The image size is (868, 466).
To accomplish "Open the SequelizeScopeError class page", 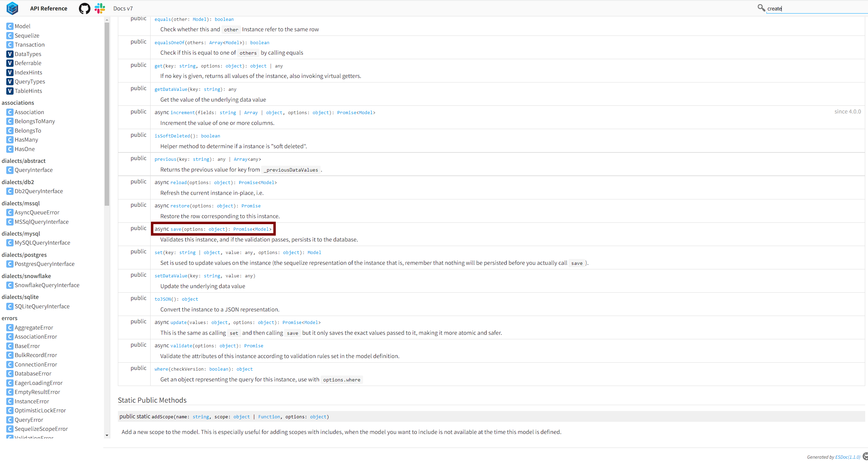I will pos(41,429).
